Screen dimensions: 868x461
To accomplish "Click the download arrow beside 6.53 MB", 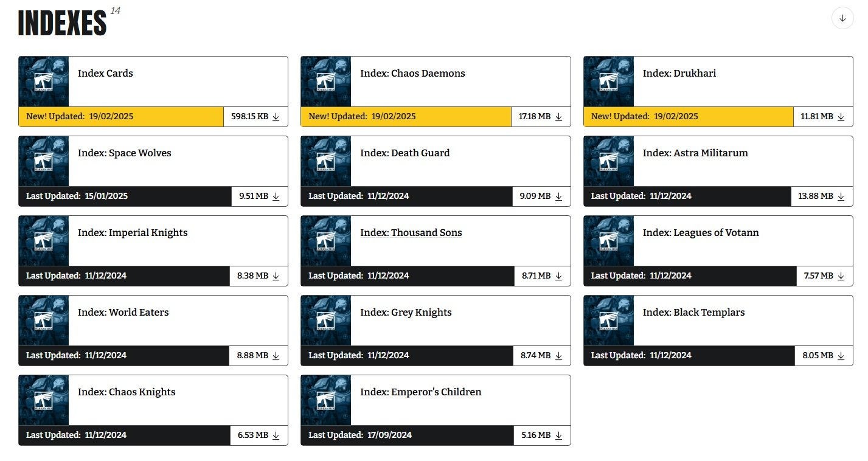I will [276, 435].
